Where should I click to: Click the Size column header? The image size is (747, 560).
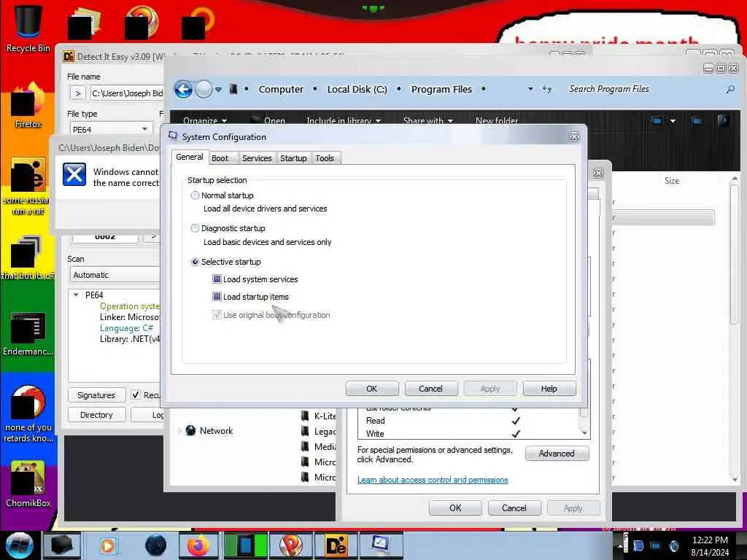pos(672,181)
